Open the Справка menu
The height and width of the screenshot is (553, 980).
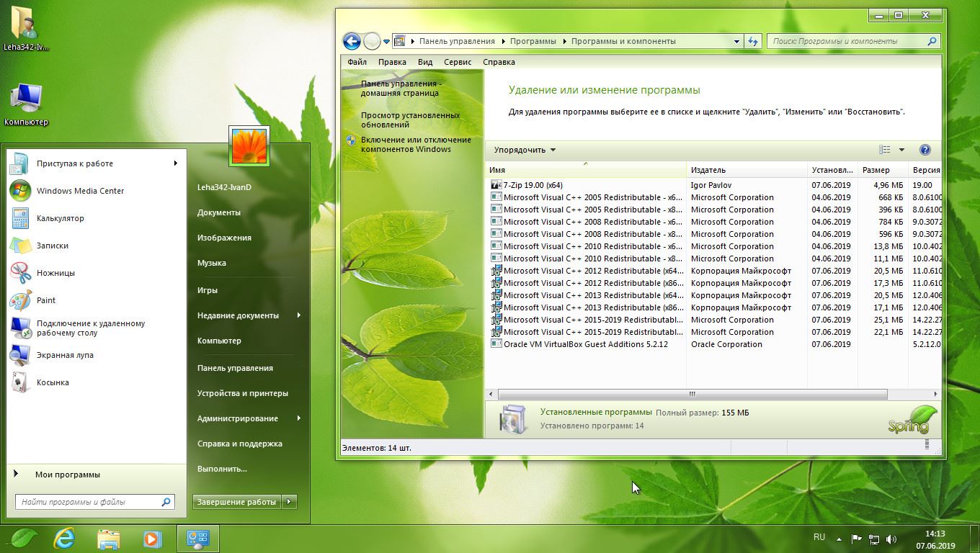click(499, 62)
